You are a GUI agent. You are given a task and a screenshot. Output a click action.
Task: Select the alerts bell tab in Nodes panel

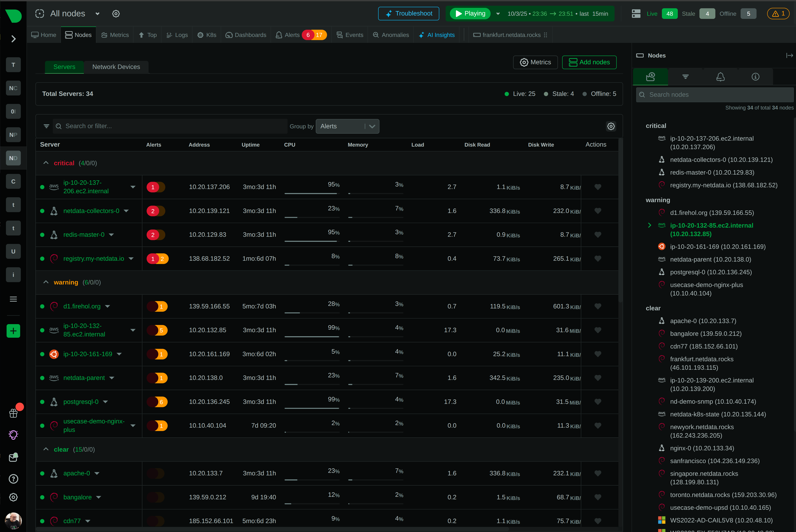click(720, 77)
